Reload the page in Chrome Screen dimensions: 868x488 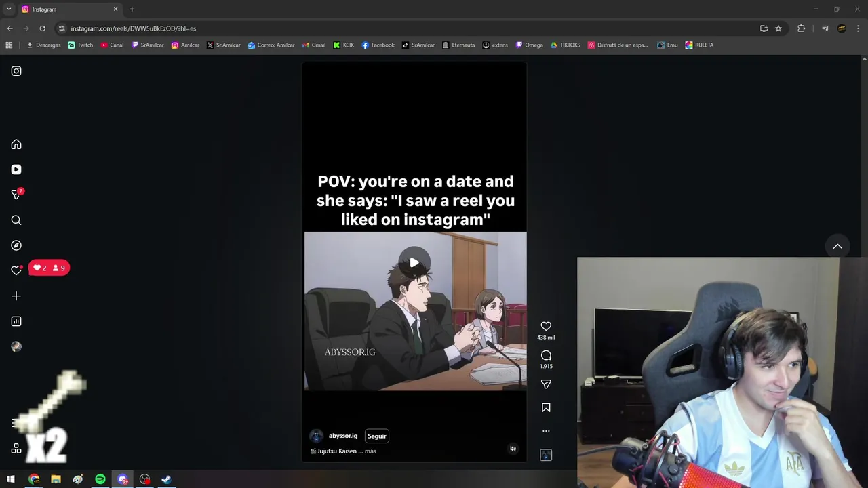click(x=42, y=28)
